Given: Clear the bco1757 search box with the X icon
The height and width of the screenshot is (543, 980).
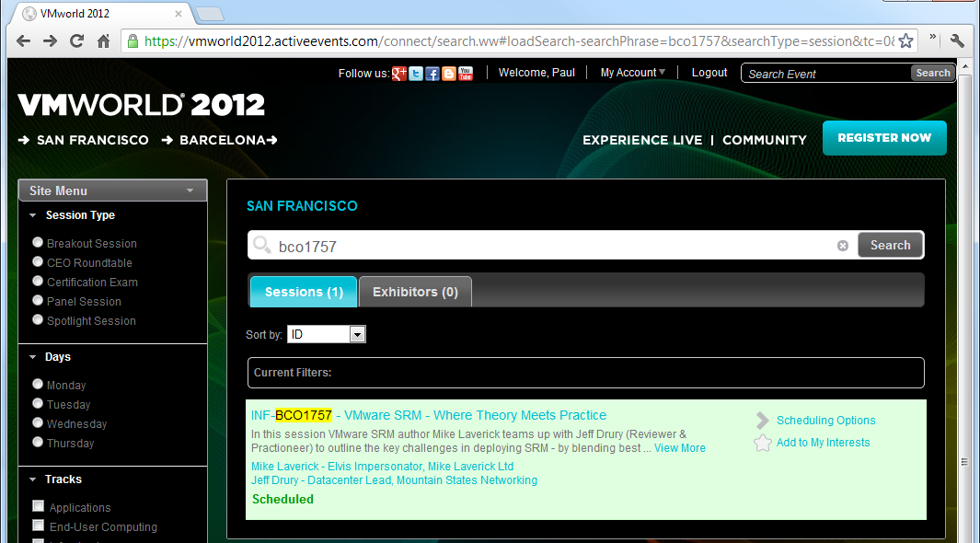Looking at the screenshot, I should coord(843,246).
